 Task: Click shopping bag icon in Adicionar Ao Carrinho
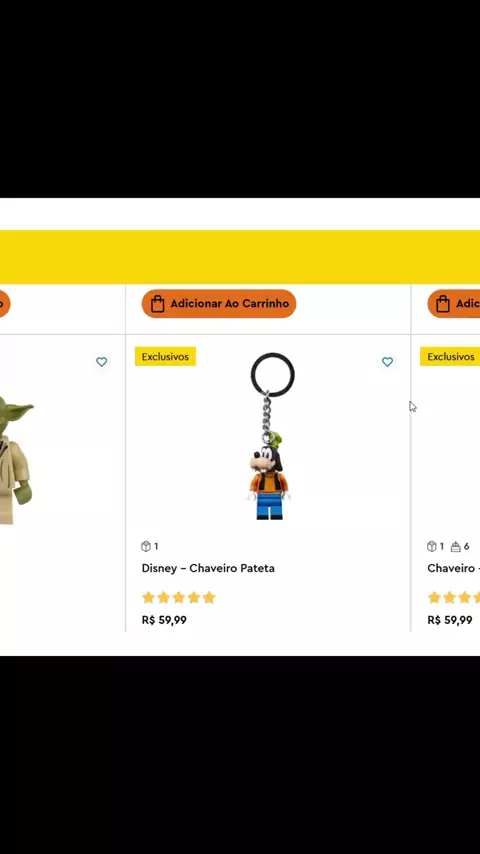[157, 304]
